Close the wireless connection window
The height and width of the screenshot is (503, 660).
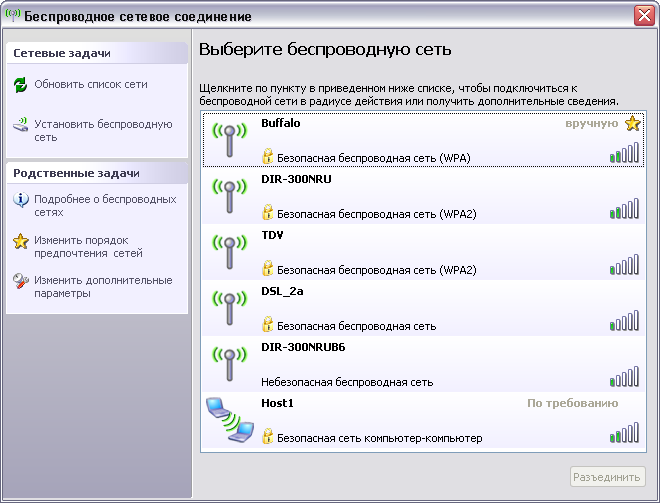(644, 16)
